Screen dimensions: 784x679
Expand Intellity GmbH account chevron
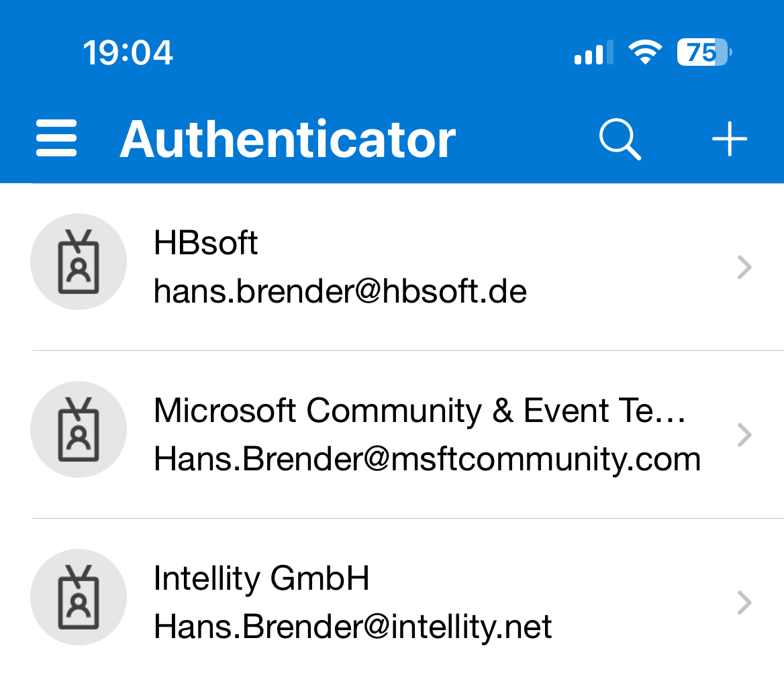744,603
